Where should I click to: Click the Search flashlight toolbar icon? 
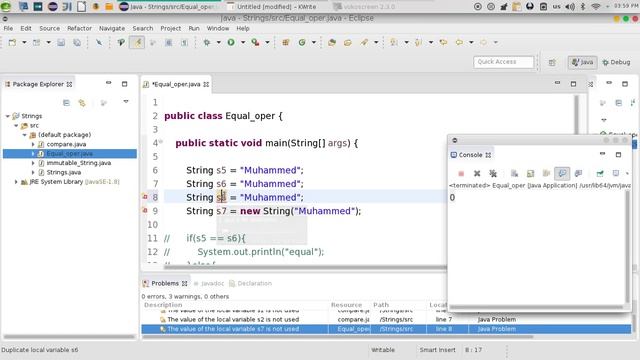pyautogui.click(x=364, y=42)
